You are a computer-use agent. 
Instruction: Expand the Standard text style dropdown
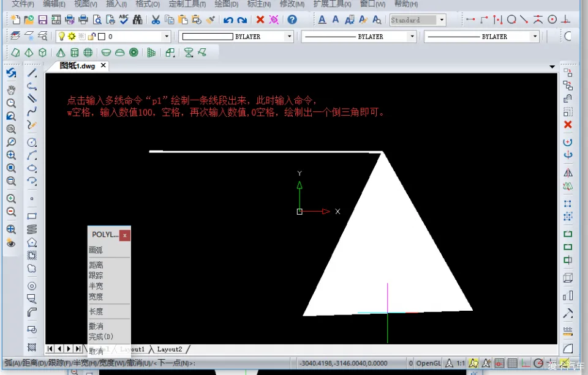click(442, 20)
